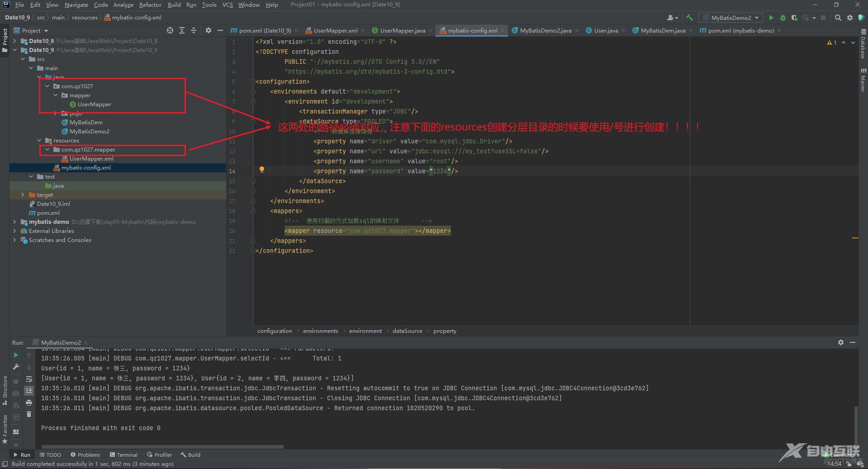
Task: Collapse the mapper package node
Action: coord(55,95)
